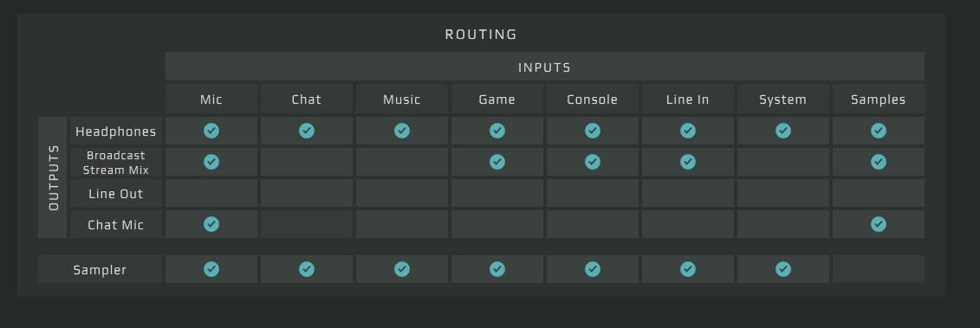
Task: Enable Game routing to Chat Mic
Action: [x=496, y=224]
